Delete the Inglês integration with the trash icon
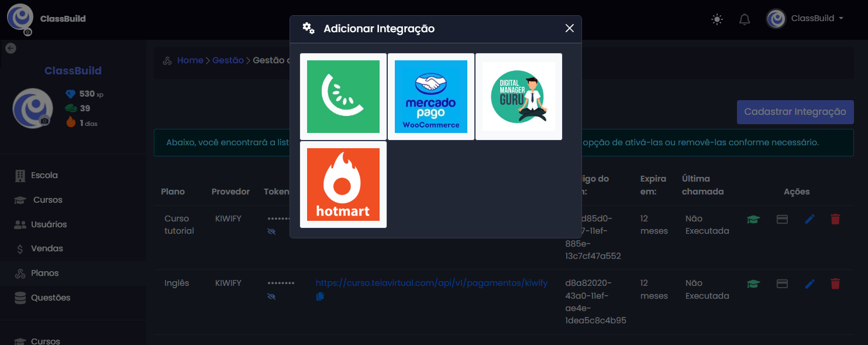 point(835,284)
